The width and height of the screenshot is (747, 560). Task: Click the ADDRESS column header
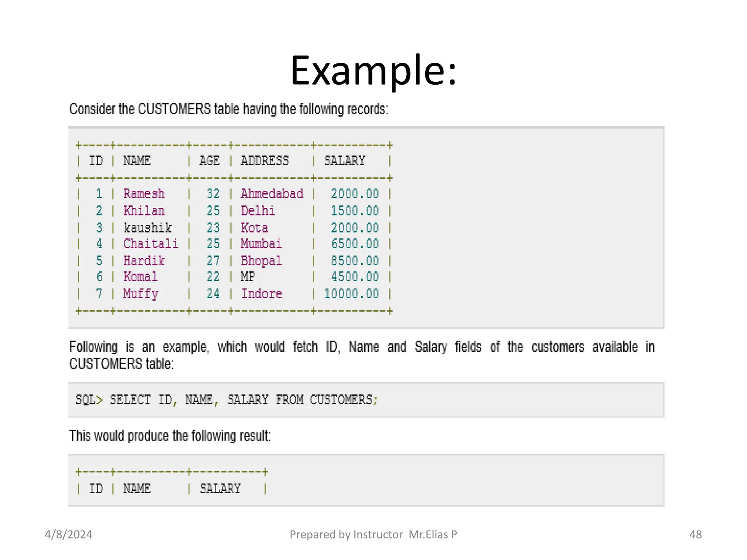[265, 161]
